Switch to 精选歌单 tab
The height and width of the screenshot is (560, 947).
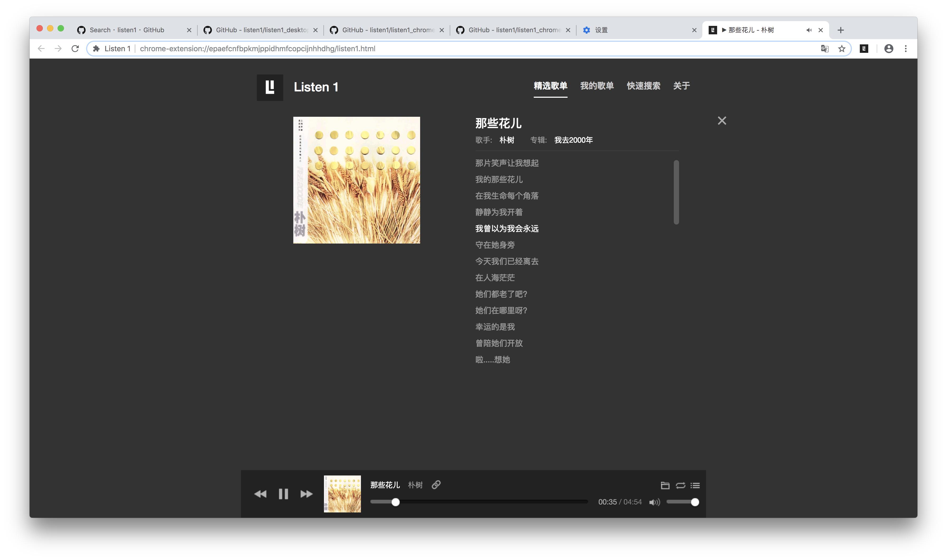click(x=550, y=86)
